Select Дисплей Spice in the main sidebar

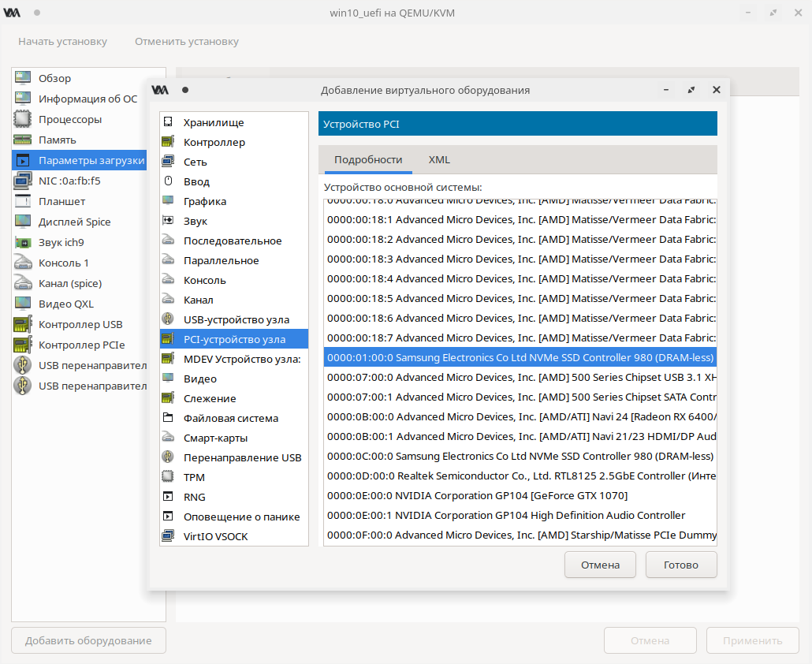tap(79, 222)
